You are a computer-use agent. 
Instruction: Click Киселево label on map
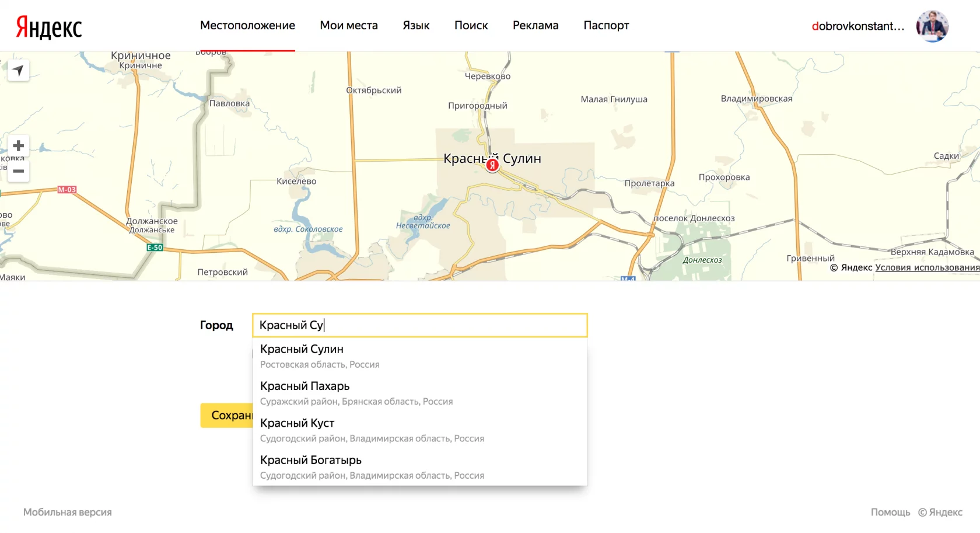point(296,181)
